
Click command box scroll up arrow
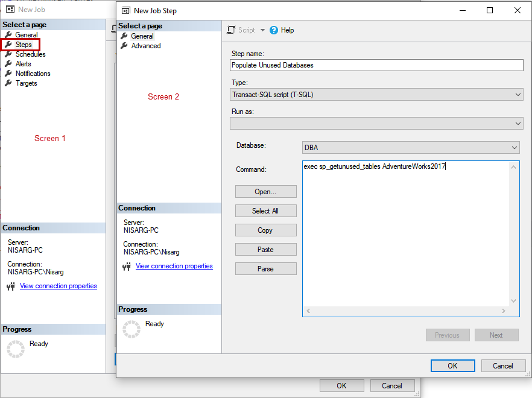coord(514,167)
